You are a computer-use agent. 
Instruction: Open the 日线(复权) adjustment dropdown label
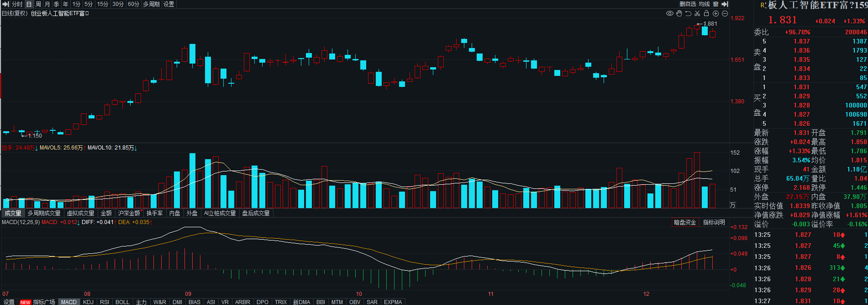click(15, 13)
